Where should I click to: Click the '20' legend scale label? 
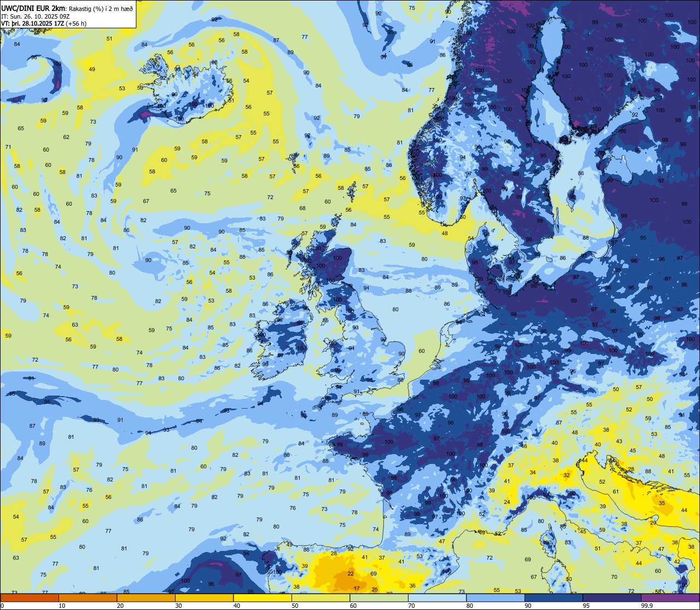[x=120, y=606]
